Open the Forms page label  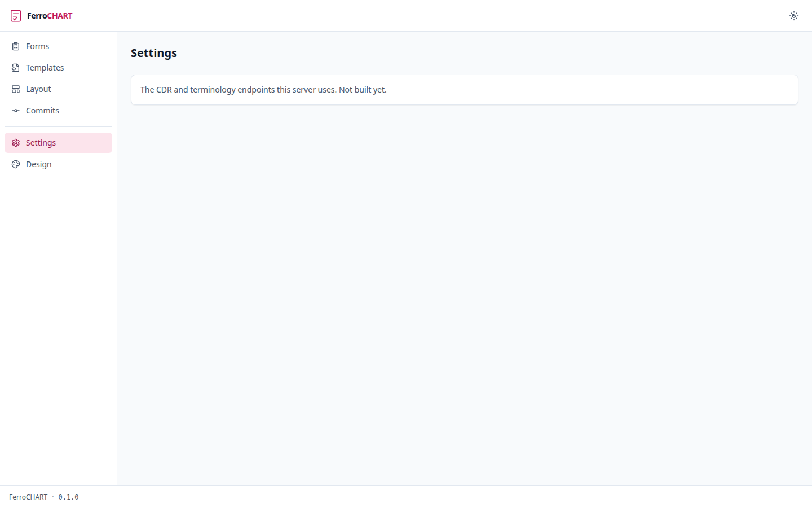[x=37, y=46]
